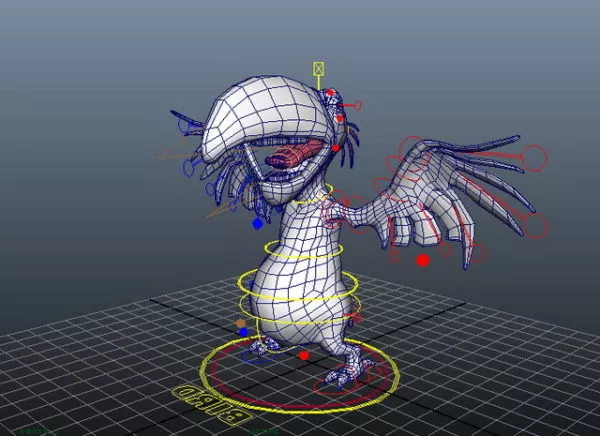Image resolution: width=600 pixels, height=436 pixels.
Task: Click the blue diamond control near the neck feathers
Action: click(258, 224)
